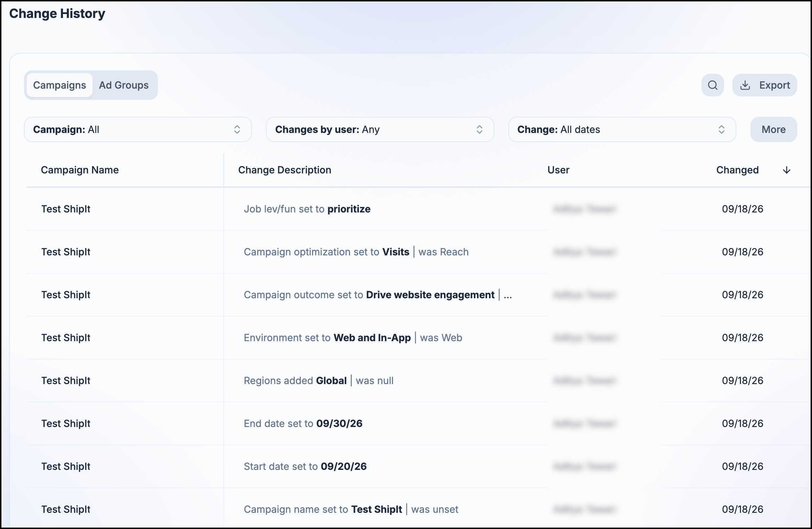Open the Change: All dates dropdown

click(622, 129)
